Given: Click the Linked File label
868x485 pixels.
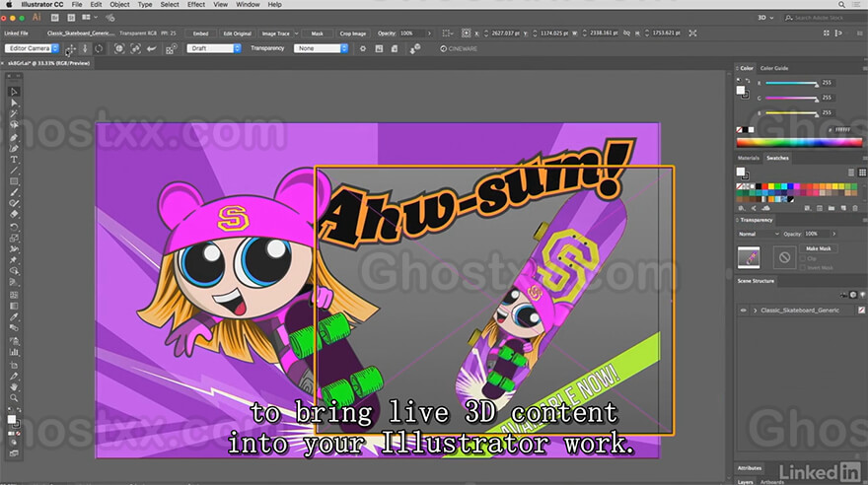Looking at the screenshot, I should (x=16, y=34).
